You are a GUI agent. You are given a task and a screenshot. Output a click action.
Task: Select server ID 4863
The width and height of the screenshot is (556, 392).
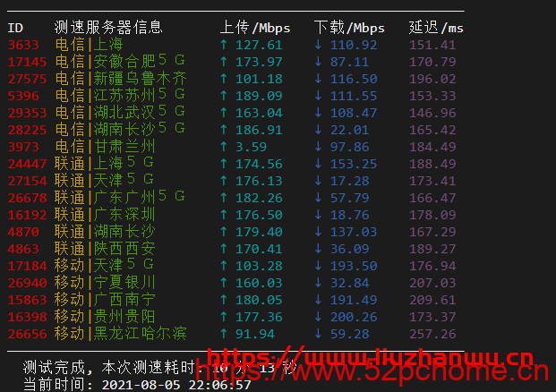pos(23,249)
